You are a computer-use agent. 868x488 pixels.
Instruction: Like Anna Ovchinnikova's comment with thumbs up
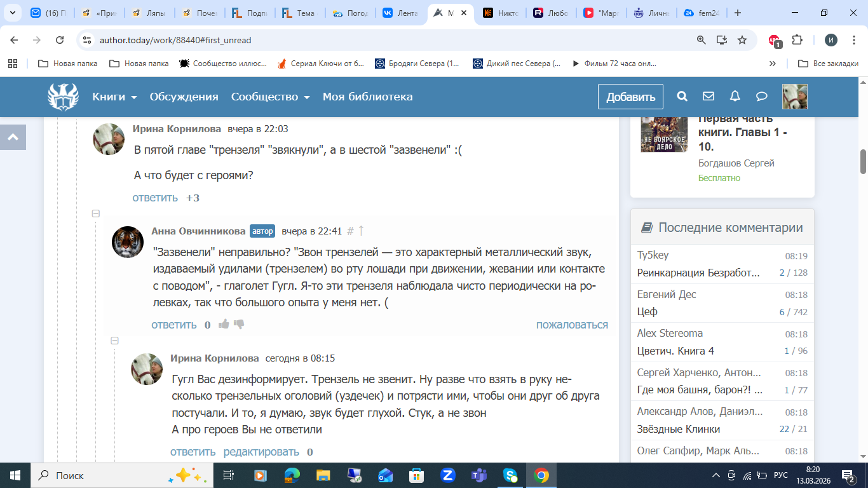pyautogui.click(x=224, y=325)
